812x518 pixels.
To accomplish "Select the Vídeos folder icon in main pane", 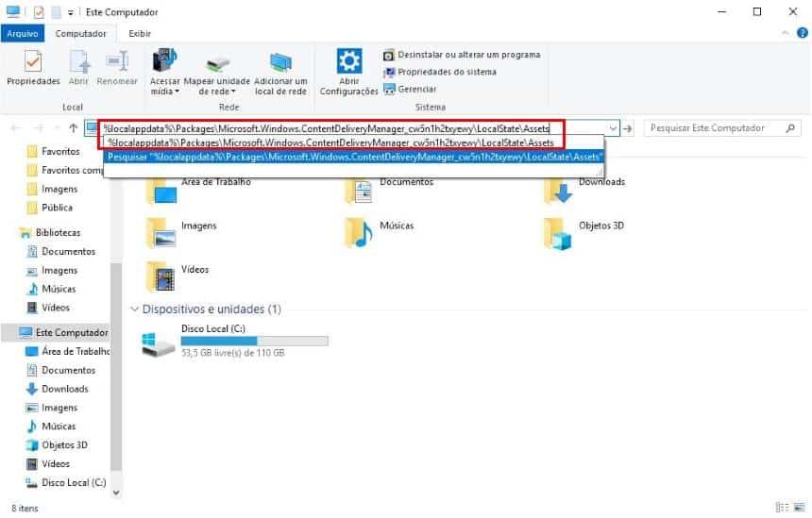I will [x=161, y=276].
